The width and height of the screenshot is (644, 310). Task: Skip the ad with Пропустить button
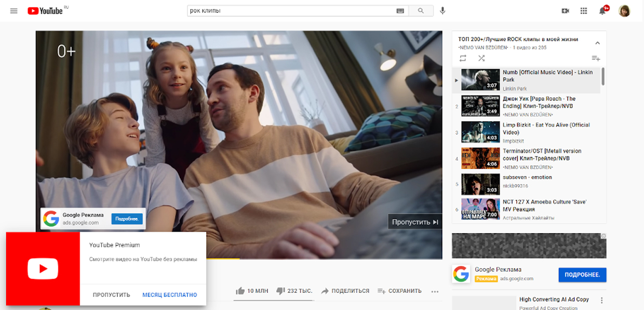click(x=415, y=222)
